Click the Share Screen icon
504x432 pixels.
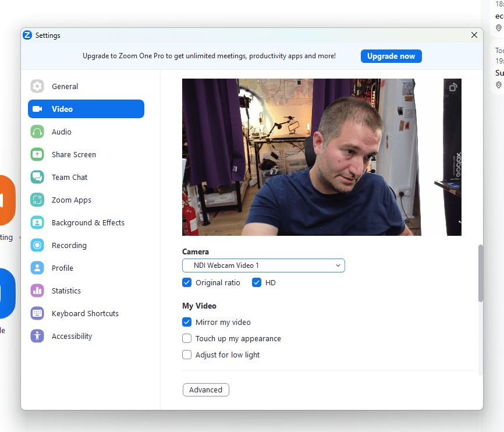[x=37, y=154]
